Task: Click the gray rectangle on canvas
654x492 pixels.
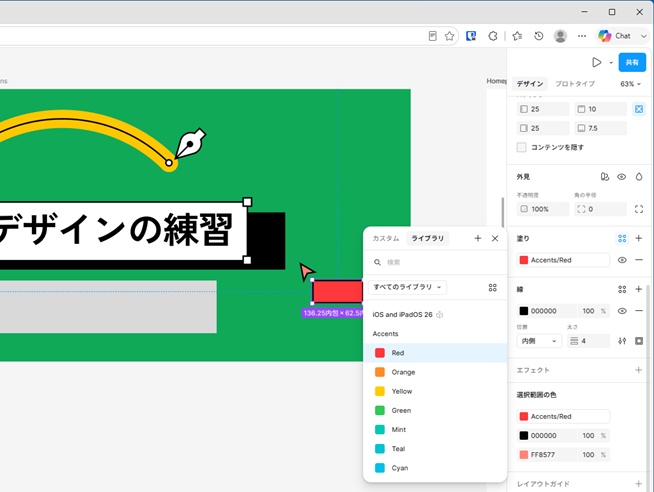Action: (108, 307)
